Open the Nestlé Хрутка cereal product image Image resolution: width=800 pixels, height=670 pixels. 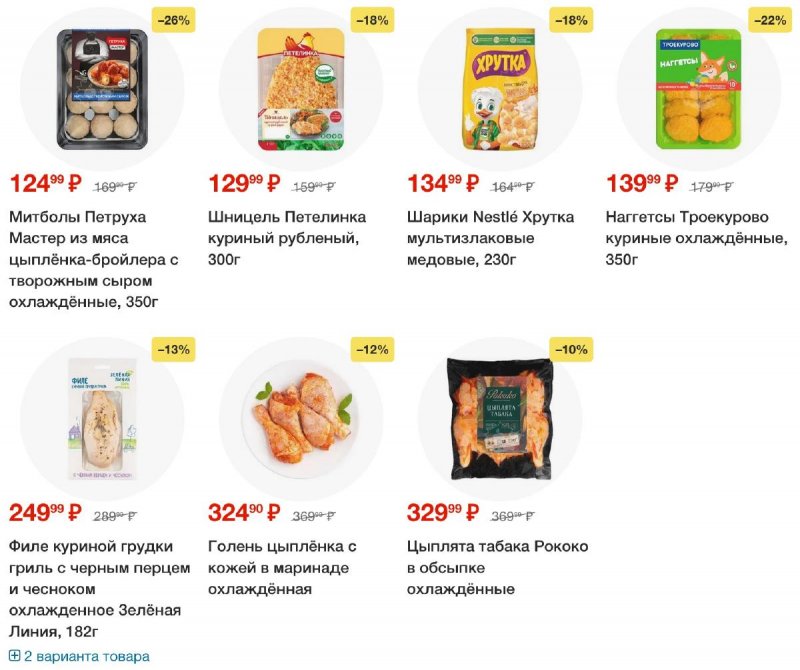coord(499,89)
